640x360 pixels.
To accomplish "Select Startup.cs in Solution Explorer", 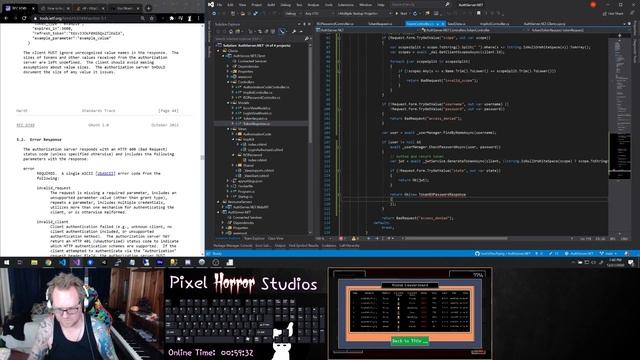I will point(246,196).
